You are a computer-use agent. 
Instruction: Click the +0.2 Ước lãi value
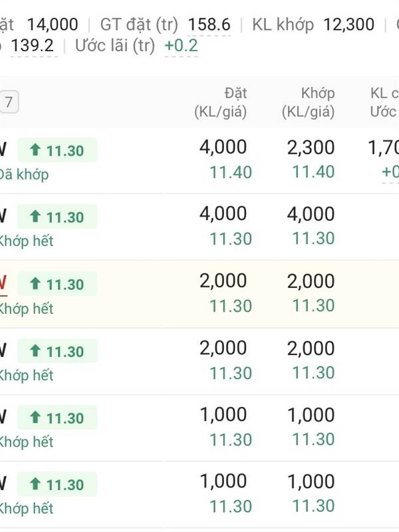coord(181,46)
